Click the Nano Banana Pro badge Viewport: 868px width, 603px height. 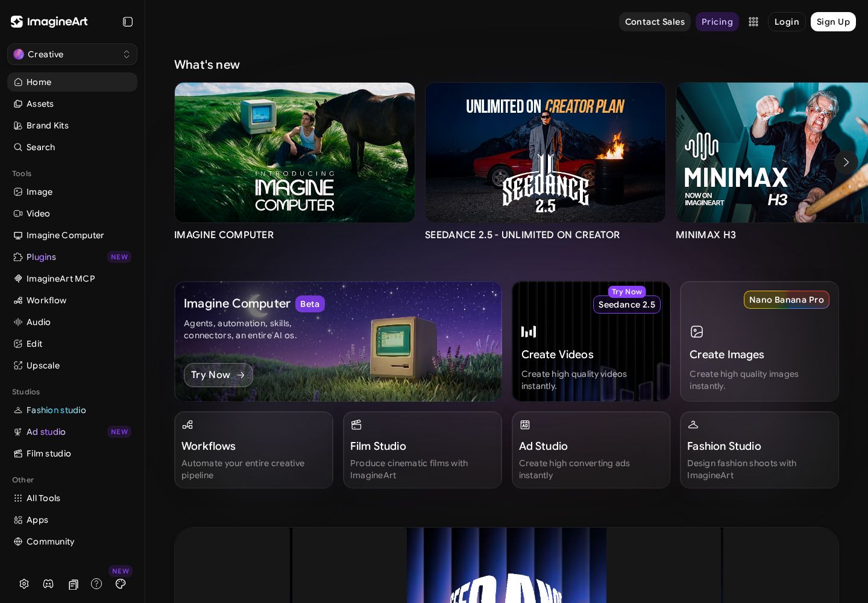point(787,300)
